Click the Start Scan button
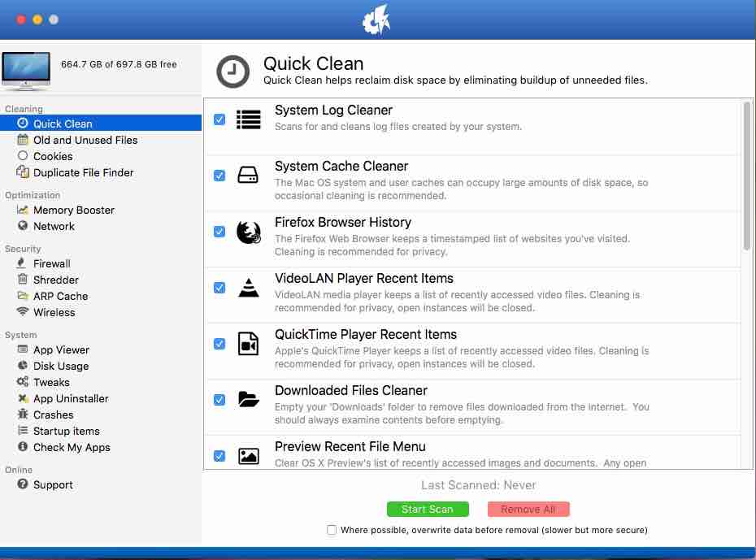Screen dimensions: 756x560 pyautogui.click(x=428, y=510)
